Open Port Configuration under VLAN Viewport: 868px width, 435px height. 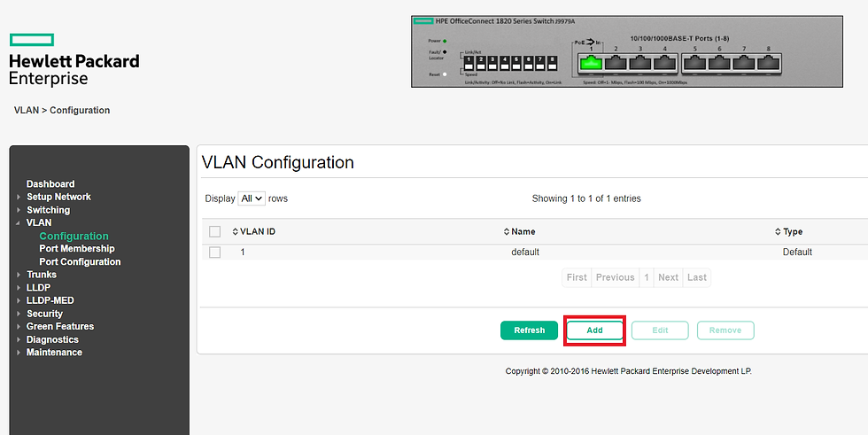tap(80, 261)
